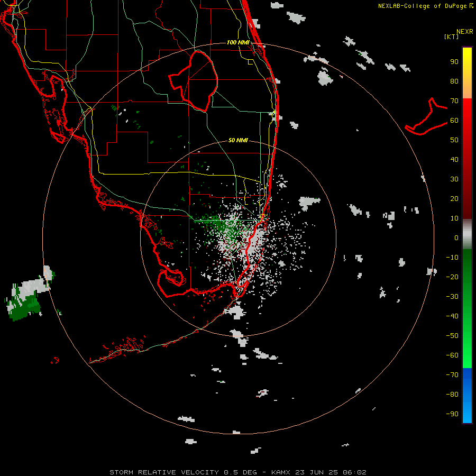The width and height of the screenshot is (476, 476).
Task: Select the -10 value on velocity scale
Action: pos(452,258)
